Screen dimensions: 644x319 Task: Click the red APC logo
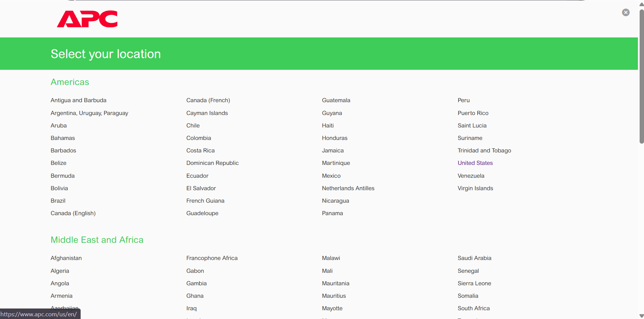[87, 19]
